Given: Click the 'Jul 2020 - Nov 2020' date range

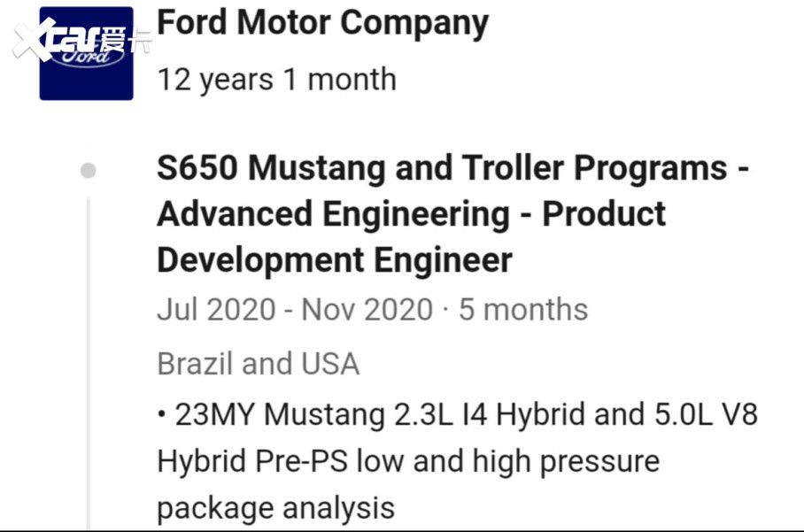Looking at the screenshot, I should 294,310.
